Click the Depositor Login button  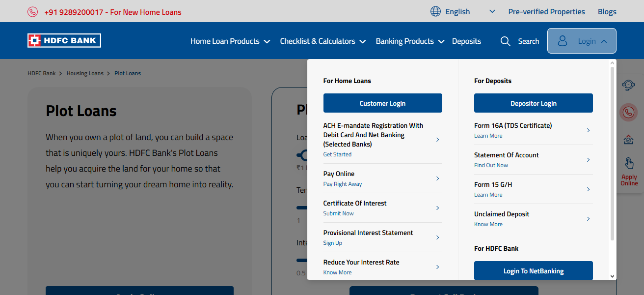tap(533, 103)
